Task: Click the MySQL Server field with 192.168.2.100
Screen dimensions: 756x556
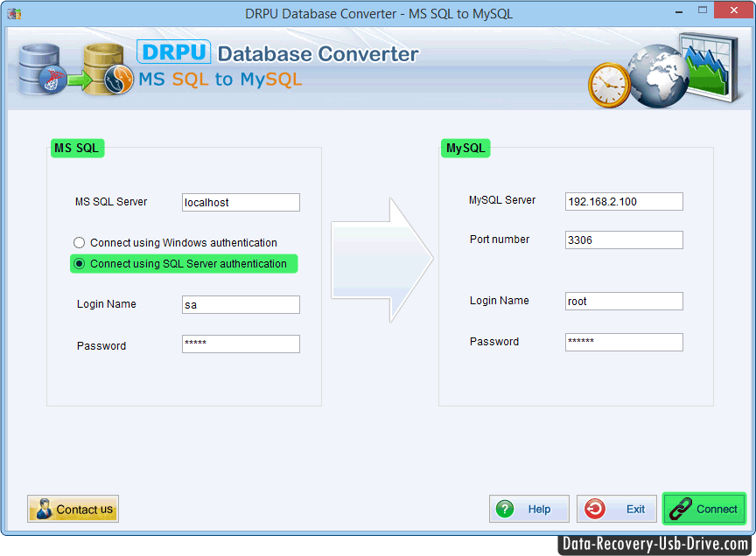Action: (624, 201)
